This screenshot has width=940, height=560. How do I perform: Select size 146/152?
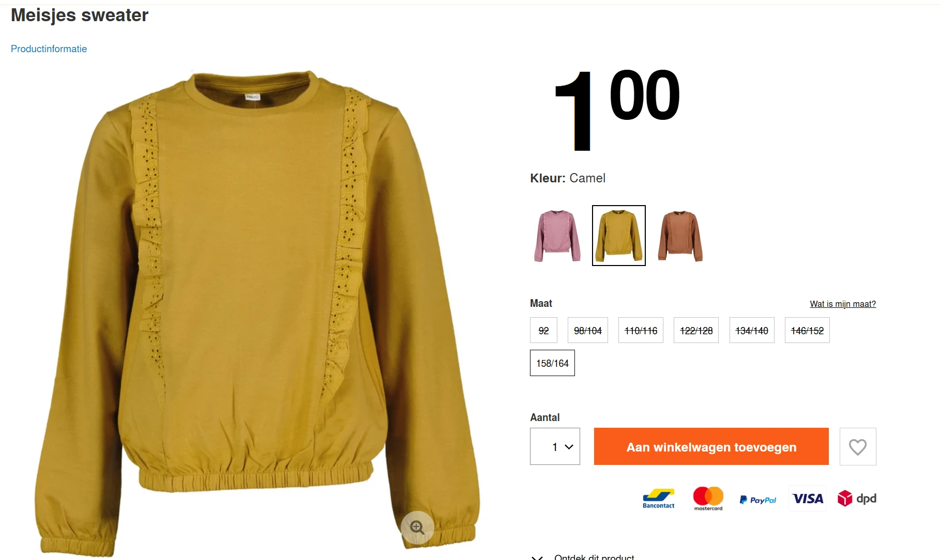(807, 330)
